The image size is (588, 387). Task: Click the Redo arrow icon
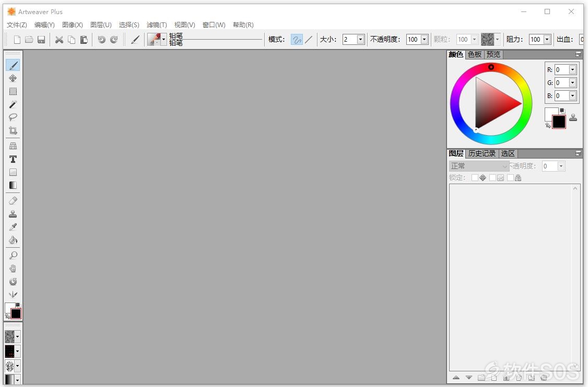[x=114, y=40]
